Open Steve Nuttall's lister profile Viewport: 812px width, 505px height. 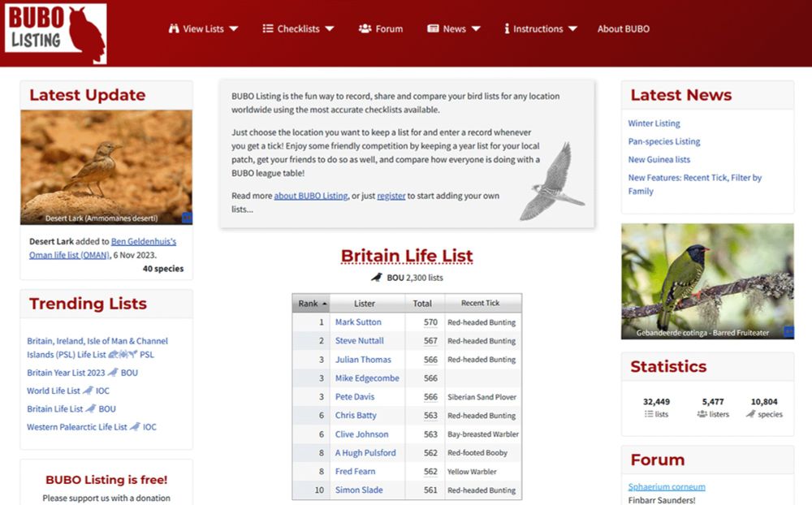[x=360, y=341]
